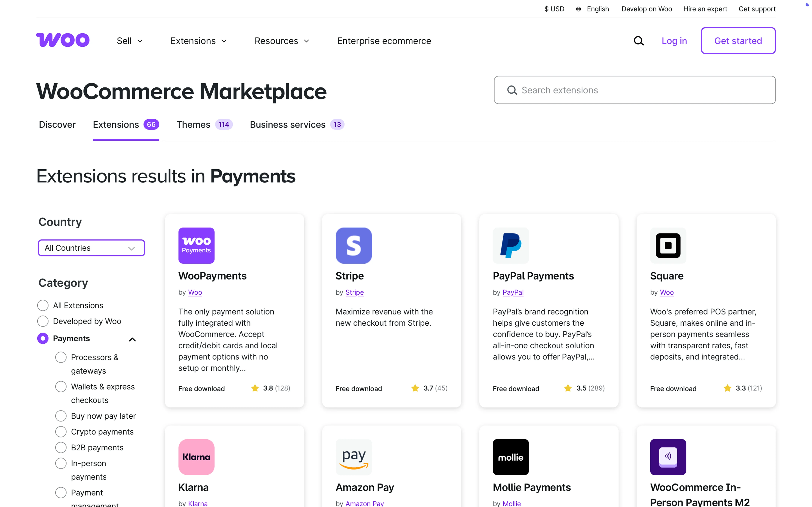Viewport: 812px width, 507px height.
Task: Open Develop on Woo link
Action: point(646,9)
